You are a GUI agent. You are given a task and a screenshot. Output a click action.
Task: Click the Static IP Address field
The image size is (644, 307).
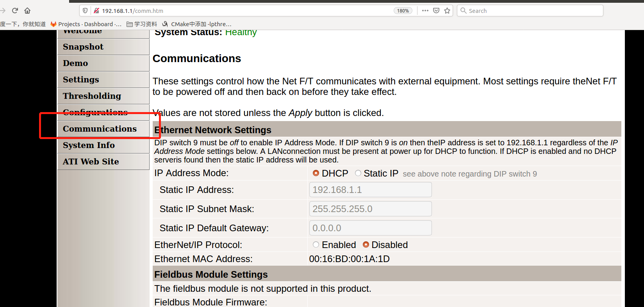[370, 190]
